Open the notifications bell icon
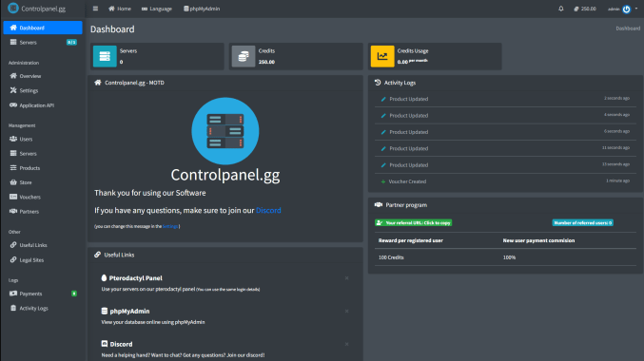Image resolution: width=644 pixels, height=361 pixels. [561, 9]
